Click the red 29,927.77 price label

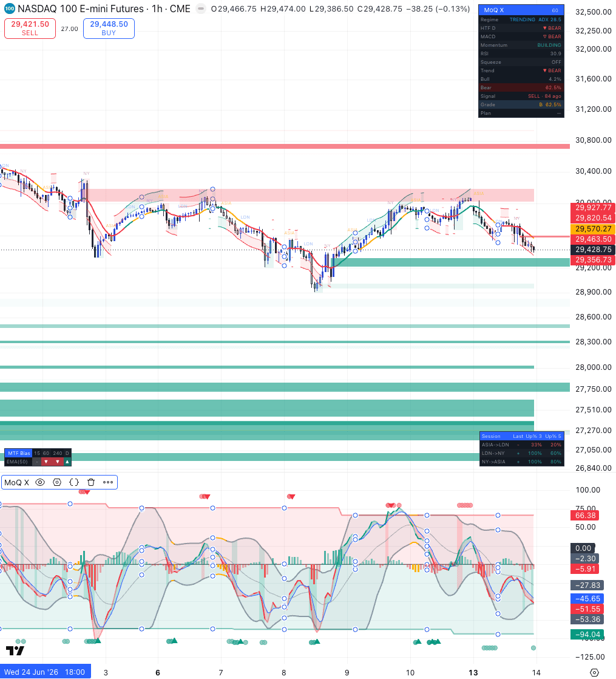(593, 208)
